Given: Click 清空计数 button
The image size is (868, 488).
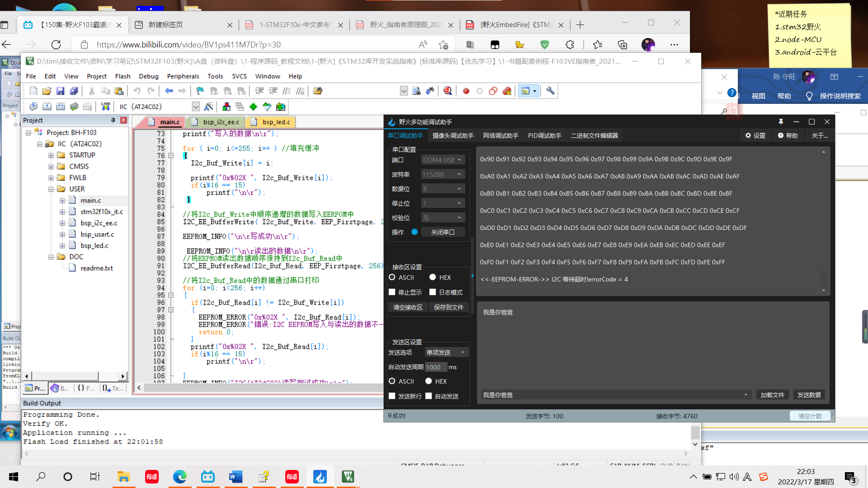Looking at the screenshot, I should [x=810, y=416].
